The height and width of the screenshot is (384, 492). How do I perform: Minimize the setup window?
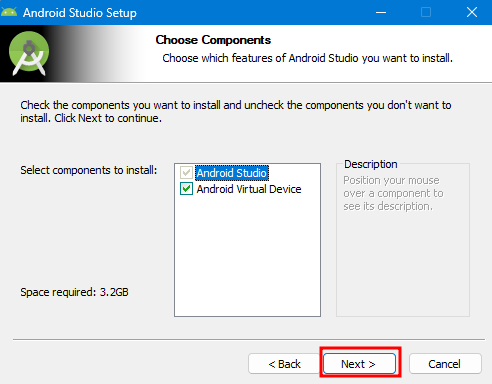click(x=381, y=12)
